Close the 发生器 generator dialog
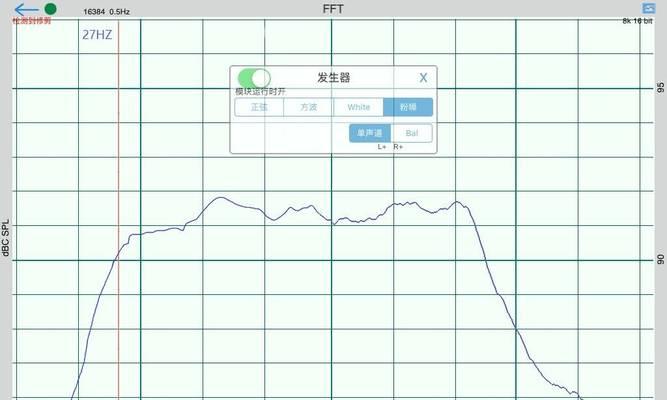667x400 pixels. 423,78
